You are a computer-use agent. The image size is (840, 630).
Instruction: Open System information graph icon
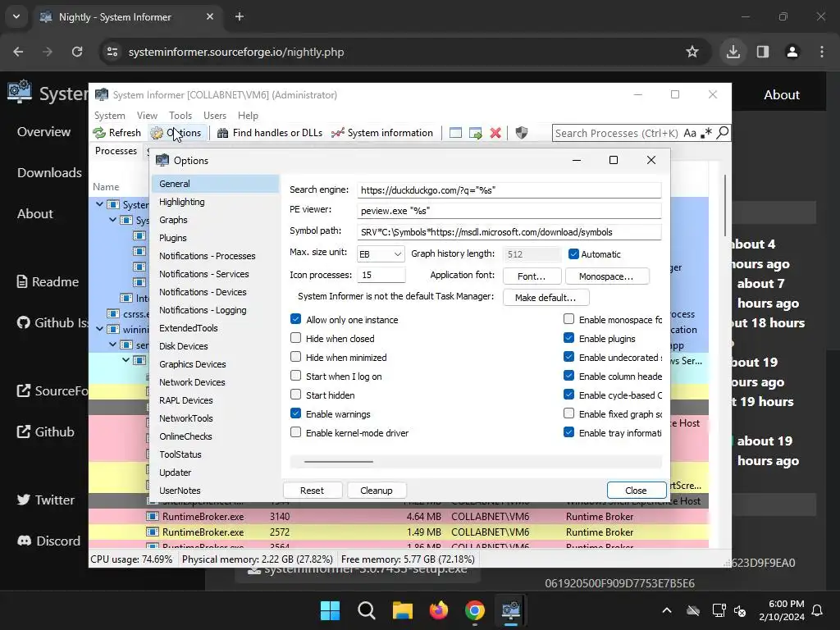[x=337, y=133]
